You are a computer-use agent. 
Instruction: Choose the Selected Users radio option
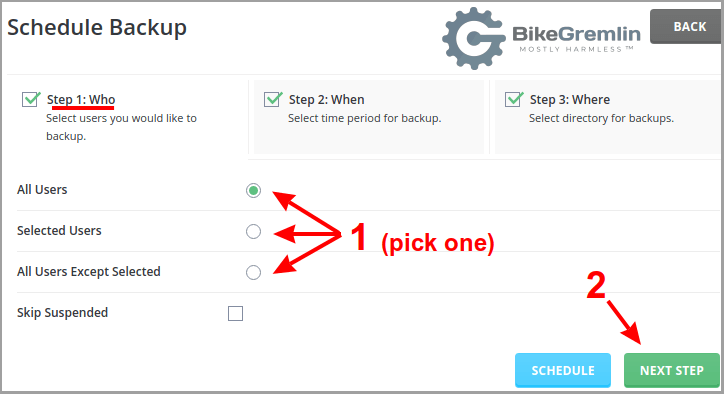(x=253, y=231)
